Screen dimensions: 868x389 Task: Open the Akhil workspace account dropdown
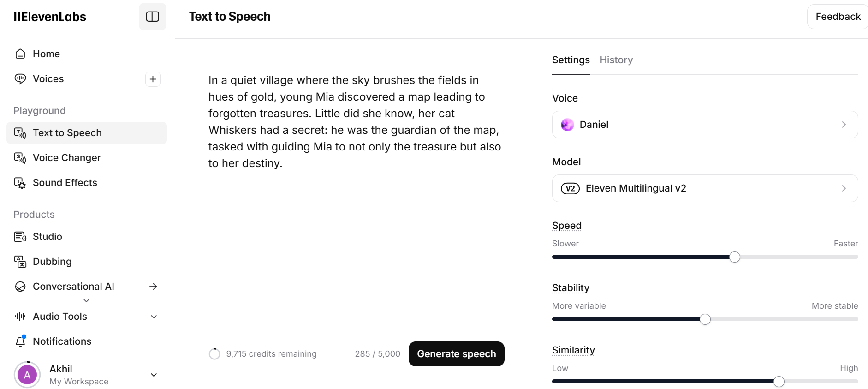154,375
